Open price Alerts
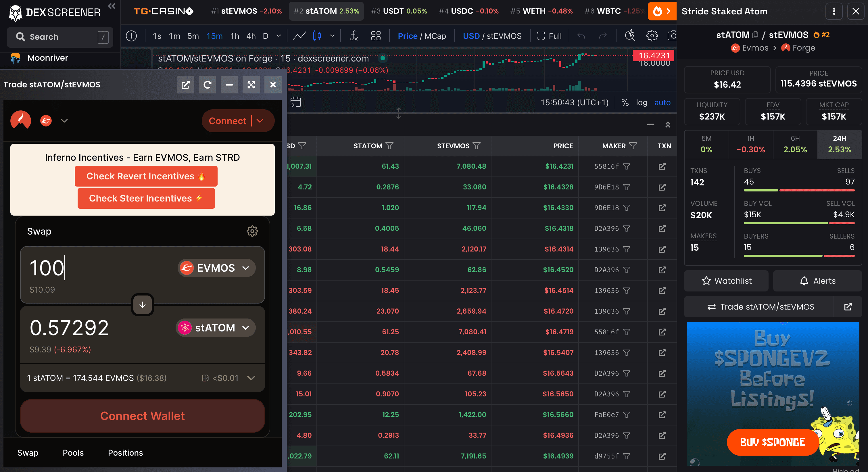Image resolution: width=868 pixels, height=472 pixels. point(817,281)
